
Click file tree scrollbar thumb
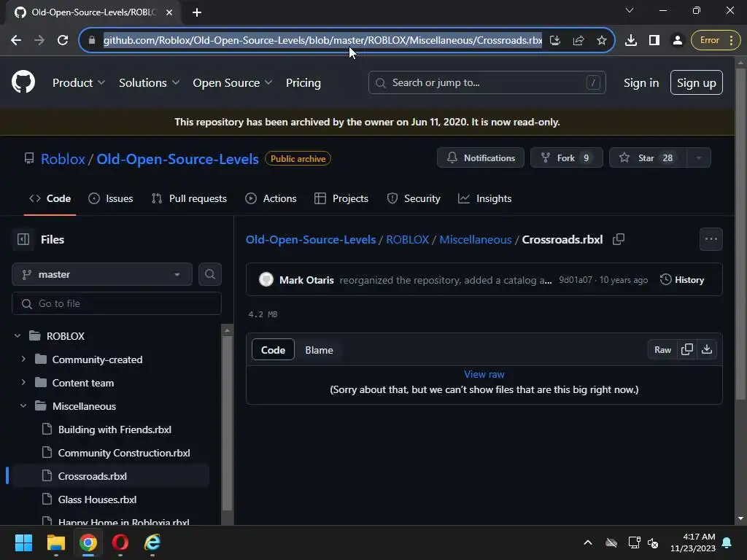[x=228, y=423]
